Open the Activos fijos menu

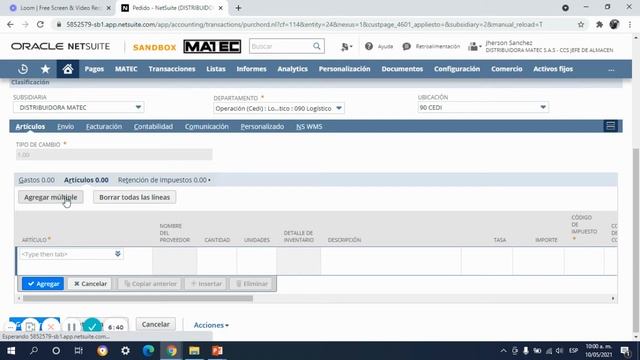553,69
